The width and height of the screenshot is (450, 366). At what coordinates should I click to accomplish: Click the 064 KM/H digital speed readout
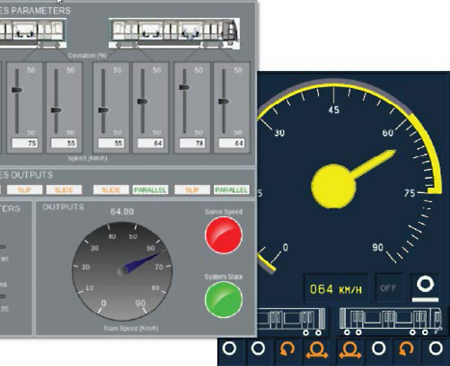point(336,289)
